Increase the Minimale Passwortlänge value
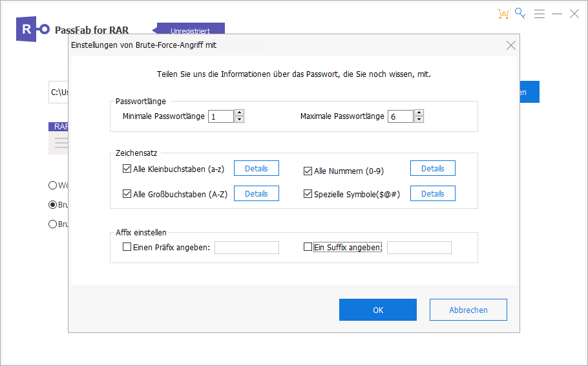This screenshot has height=366, width=588. [x=239, y=113]
